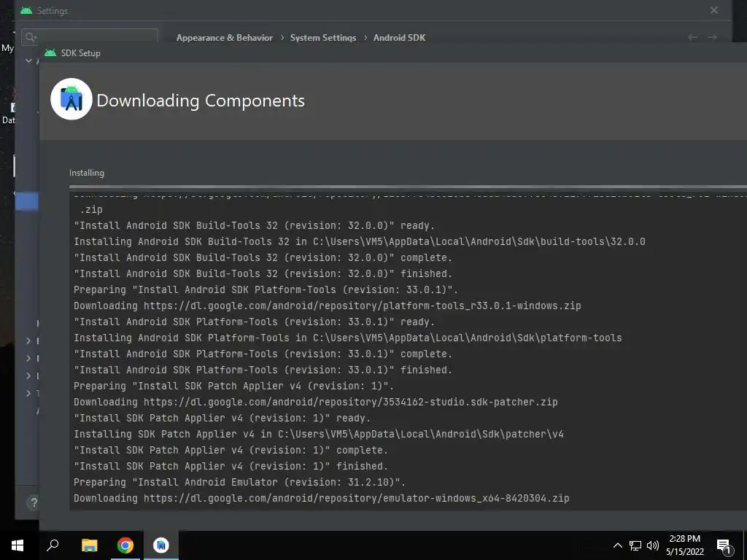Click the emulator-windows_x64-8420304.zip download line
Viewport: 747px width, 560px height.
(x=322, y=498)
